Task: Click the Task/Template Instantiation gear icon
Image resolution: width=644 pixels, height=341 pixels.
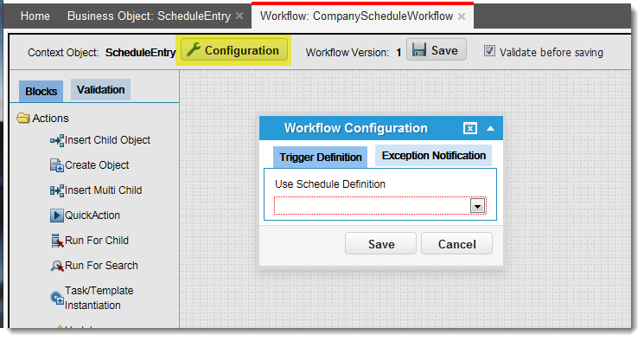Action: (57, 298)
